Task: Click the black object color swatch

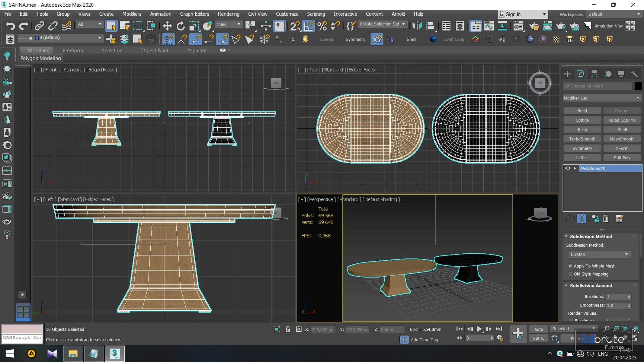Action: (638, 86)
